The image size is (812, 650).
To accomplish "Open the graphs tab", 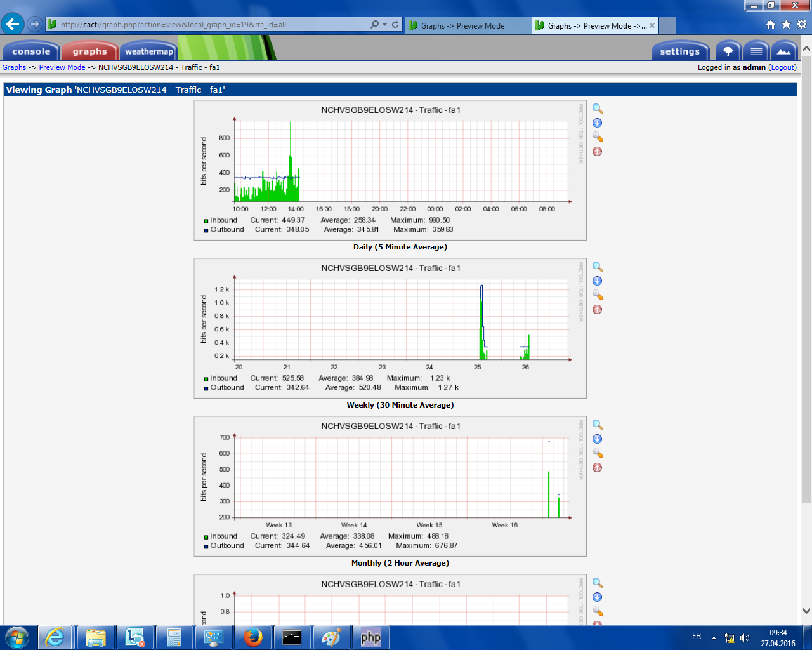I will click(89, 51).
